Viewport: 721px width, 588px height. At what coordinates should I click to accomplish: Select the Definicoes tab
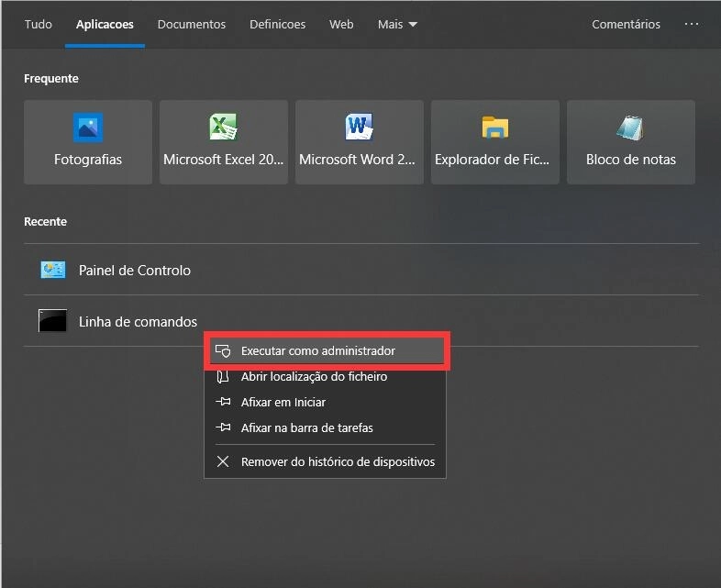pyautogui.click(x=278, y=25)
